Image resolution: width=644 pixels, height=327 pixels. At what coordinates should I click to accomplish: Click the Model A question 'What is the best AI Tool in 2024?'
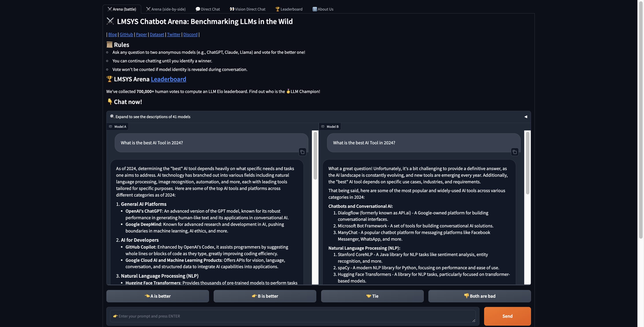click(152, 143)
